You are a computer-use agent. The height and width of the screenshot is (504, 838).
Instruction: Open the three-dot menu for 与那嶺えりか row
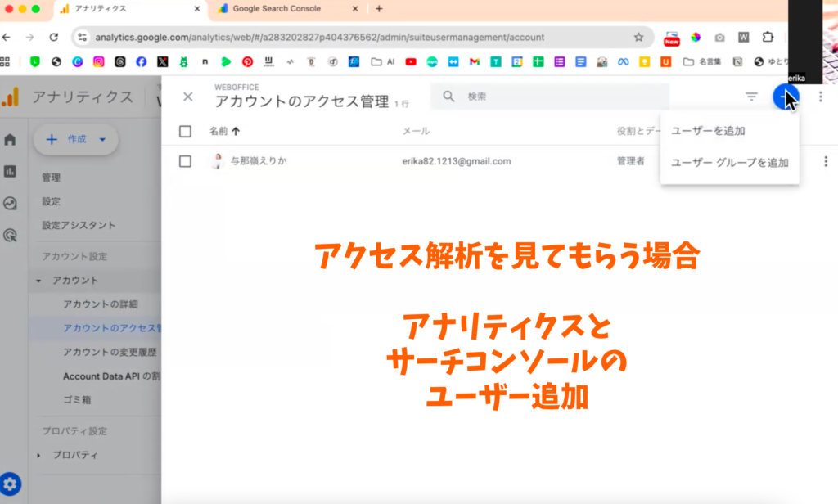(825, 161)
